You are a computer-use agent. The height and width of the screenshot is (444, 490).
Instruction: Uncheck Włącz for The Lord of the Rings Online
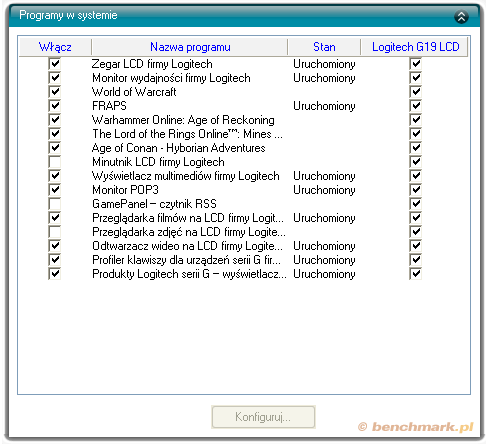55,134
